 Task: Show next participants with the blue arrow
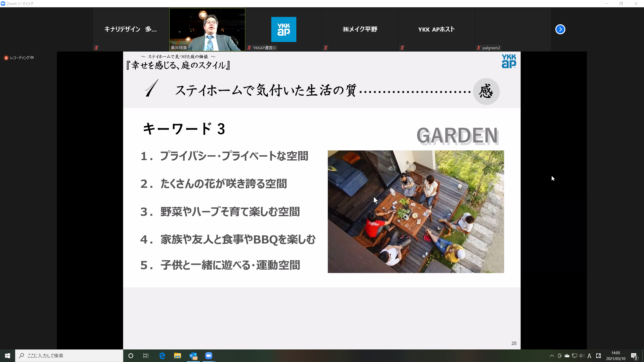560,29
